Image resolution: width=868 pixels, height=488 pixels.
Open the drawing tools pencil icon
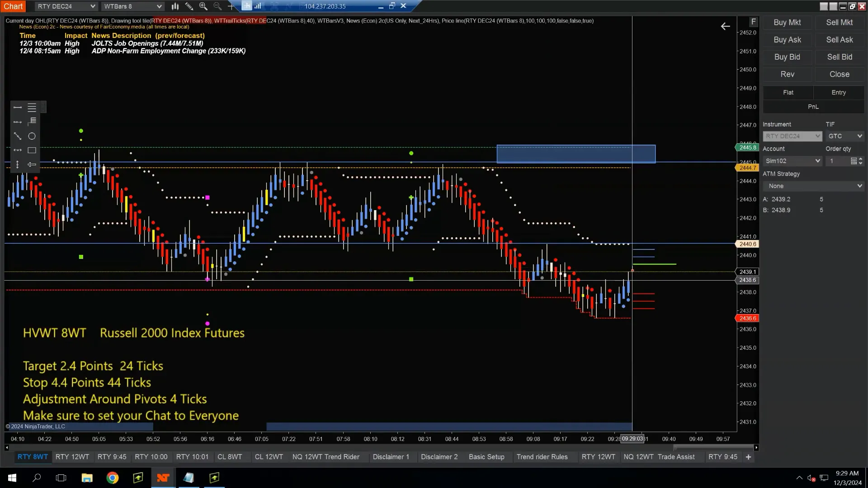pos(189,6)
